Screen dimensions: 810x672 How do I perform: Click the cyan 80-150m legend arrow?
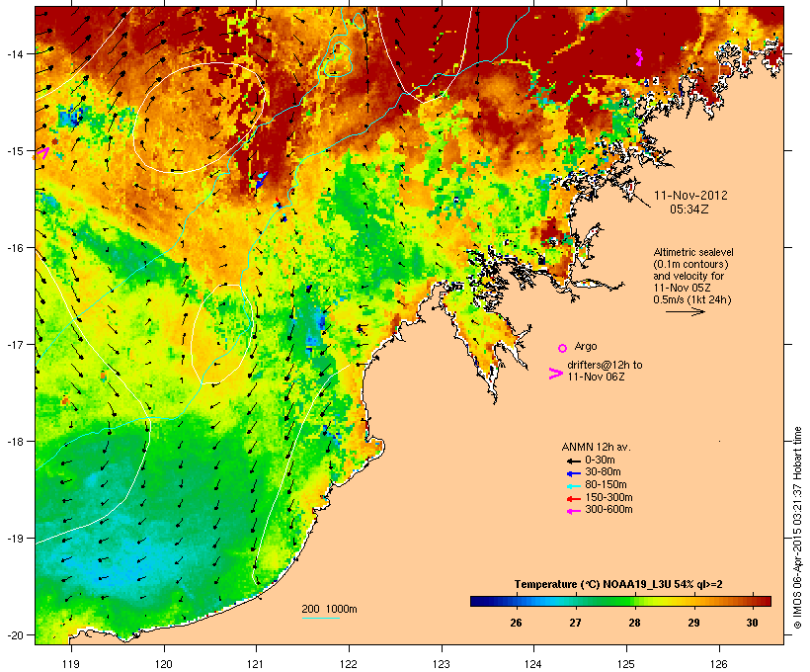coord(573,486)
